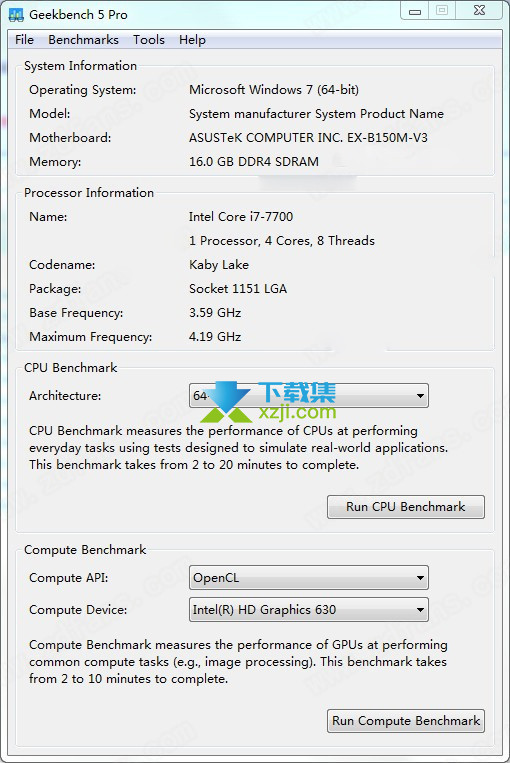Click the Compute Benchmark group heading

coord(85,550)
